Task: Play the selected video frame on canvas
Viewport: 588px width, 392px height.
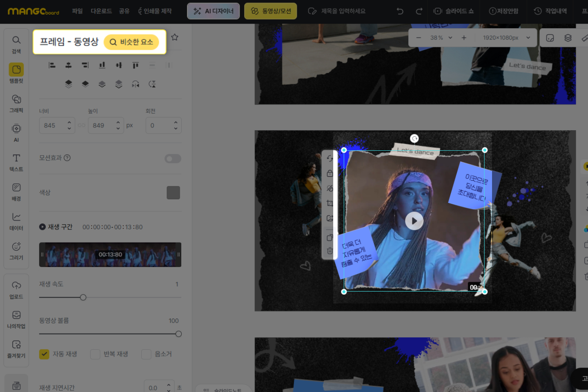Action: [x=414, y=221]
